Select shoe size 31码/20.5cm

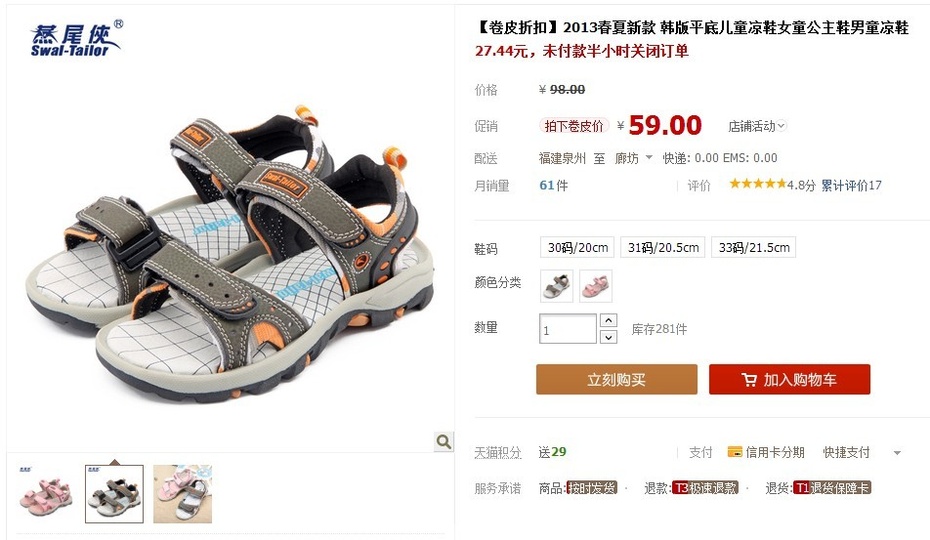[663, 247]
